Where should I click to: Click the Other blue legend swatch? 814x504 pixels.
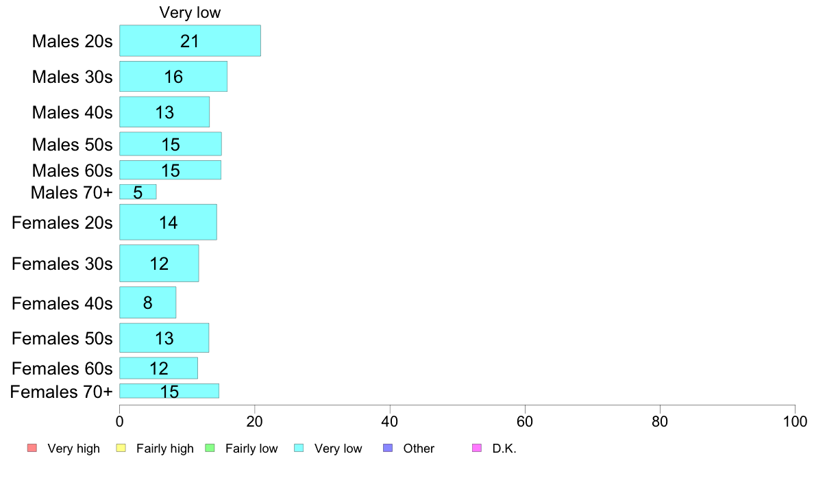coord(388,448)
